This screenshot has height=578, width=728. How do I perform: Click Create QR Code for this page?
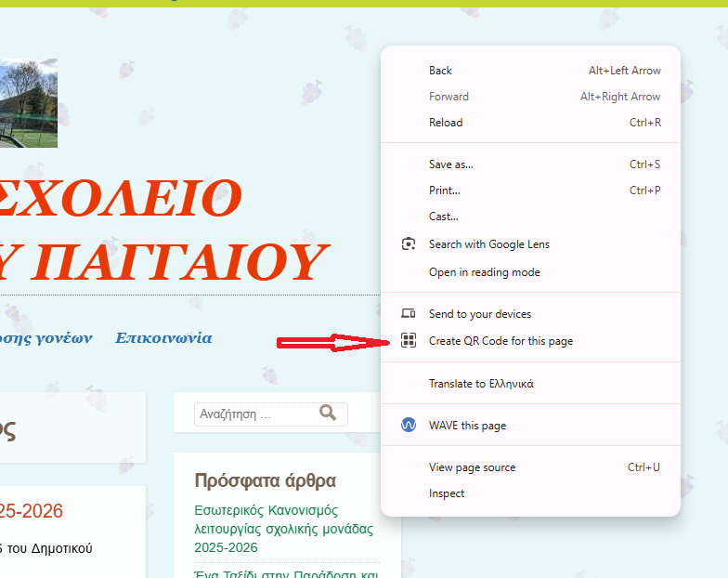[500, 341]
